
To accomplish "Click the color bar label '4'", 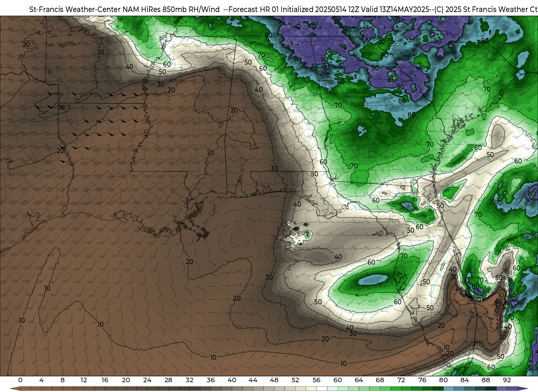I will pos(41,380).
